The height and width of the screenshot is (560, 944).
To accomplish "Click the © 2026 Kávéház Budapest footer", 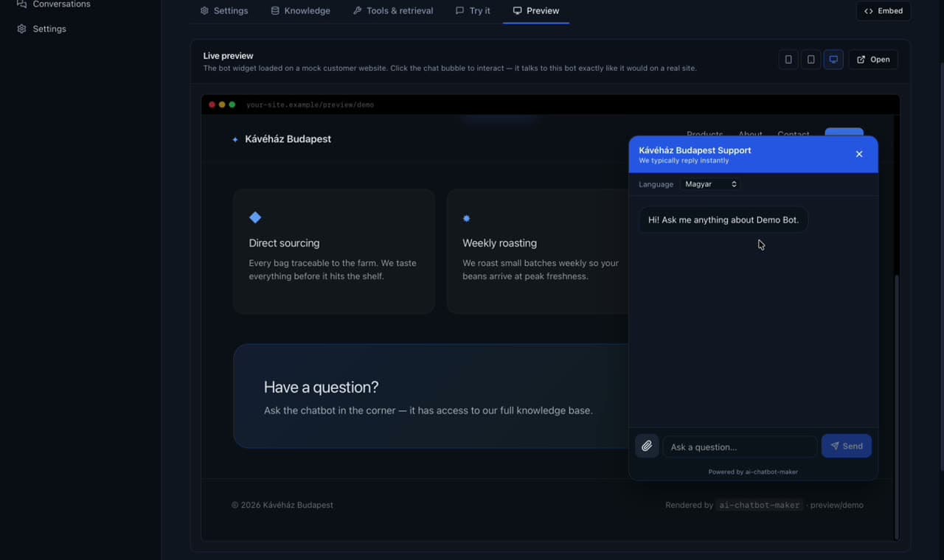I will 282,505.
